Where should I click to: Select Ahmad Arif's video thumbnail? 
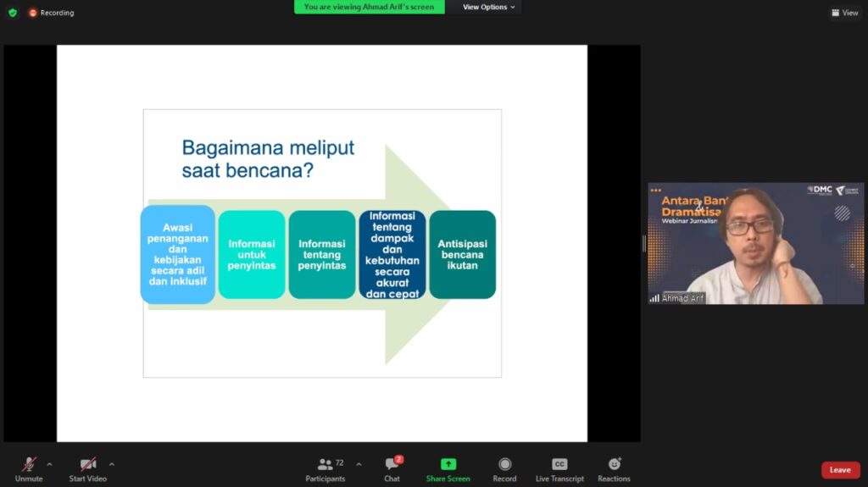point(755,243)
